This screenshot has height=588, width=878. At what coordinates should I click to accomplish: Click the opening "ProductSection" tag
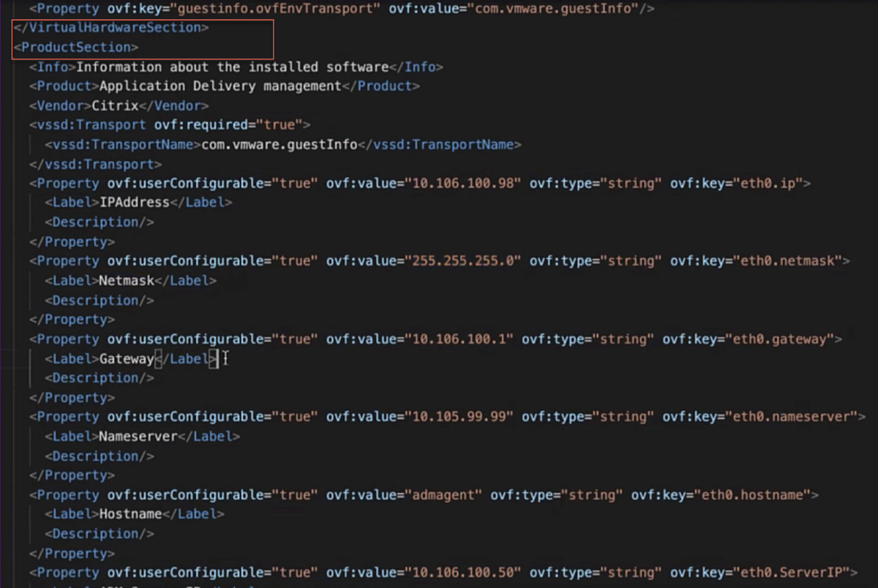pos(76,48)
